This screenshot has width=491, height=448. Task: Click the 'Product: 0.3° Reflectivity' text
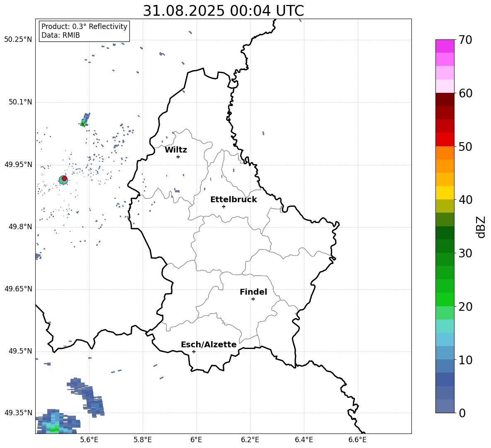84,27
